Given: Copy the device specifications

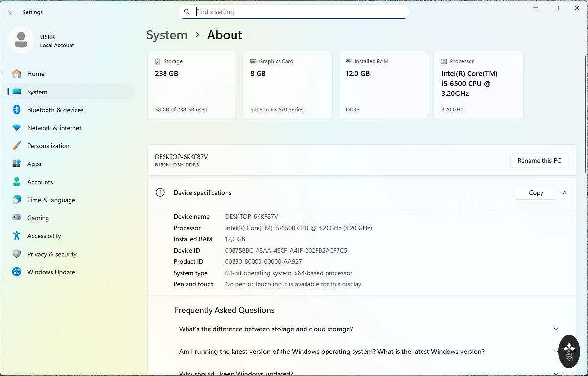Looking at the screenshot, I should (536, 193).
